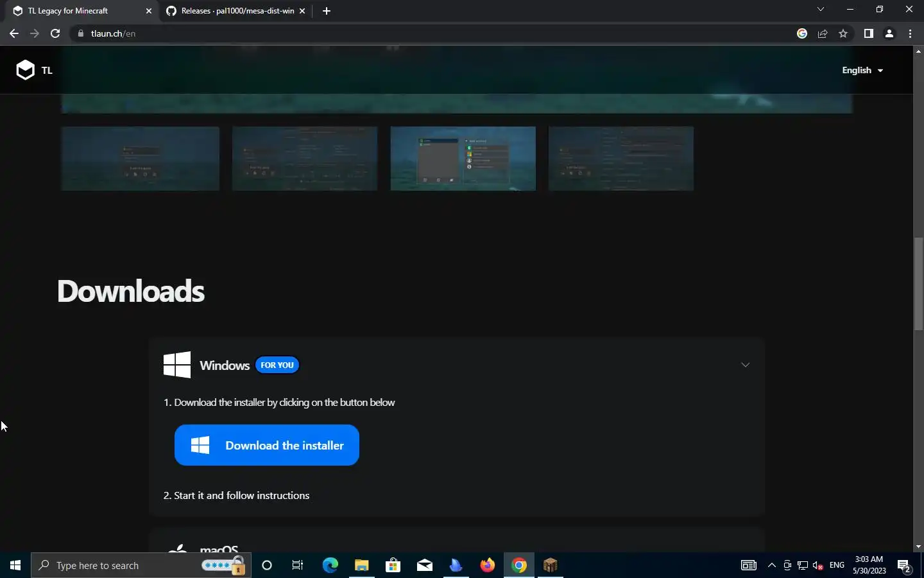Open the Windows Start menu
The width and height of the screenshot is (924, 578).
click(15, 565)
